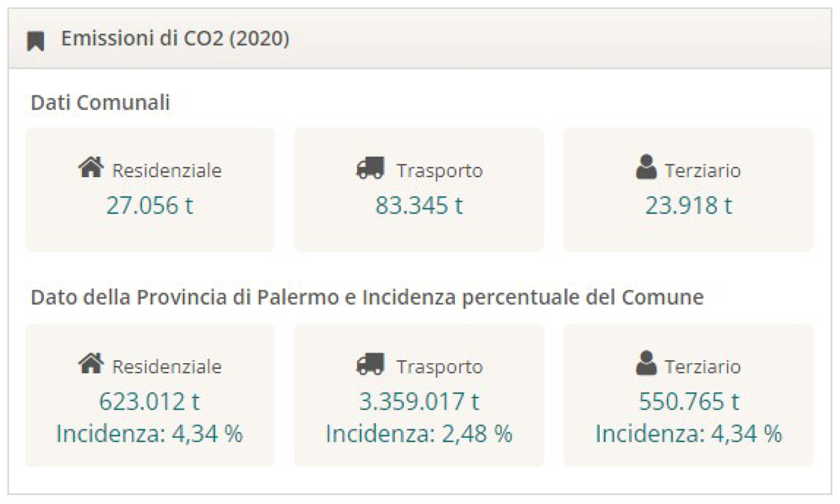This screenshot has width=840, height=504.
Task: Select the Dati Comunali section heading
Action: coord(100,103)
